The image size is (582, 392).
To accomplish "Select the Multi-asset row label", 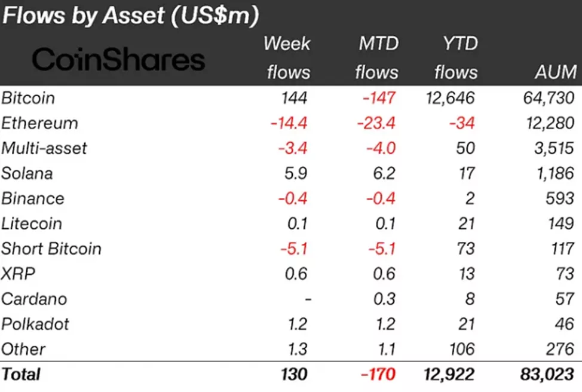I will pos(44,148).
